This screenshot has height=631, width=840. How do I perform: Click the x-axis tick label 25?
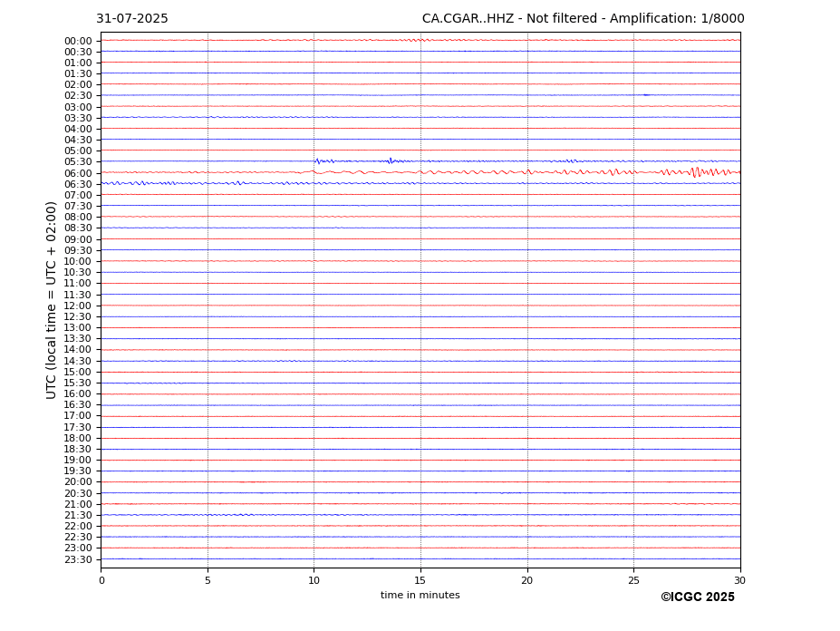click(633, 580)
